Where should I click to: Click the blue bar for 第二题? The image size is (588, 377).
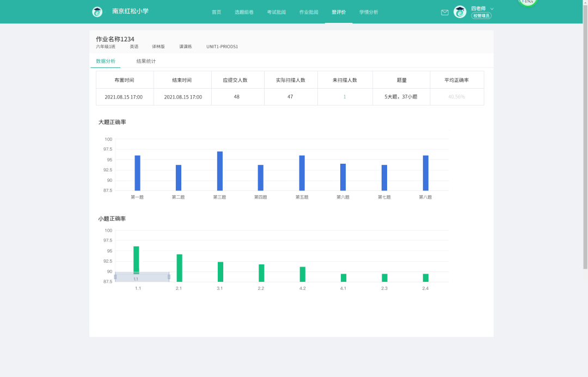coord(179,178)
